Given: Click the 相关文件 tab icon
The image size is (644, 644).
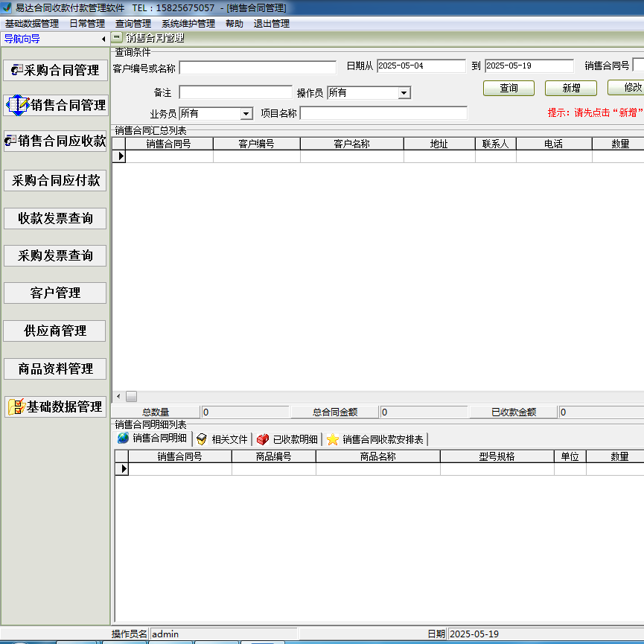Looking at the screenshot, I should click(202, 439).
